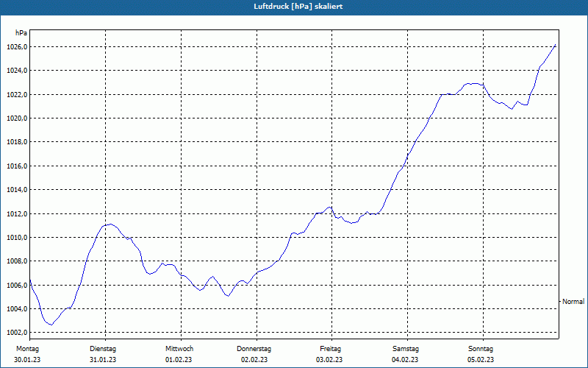Click the date 04.02.23
Image resolution: width=588 pixels, height=368 pixels.
click(x=405, y=360)
